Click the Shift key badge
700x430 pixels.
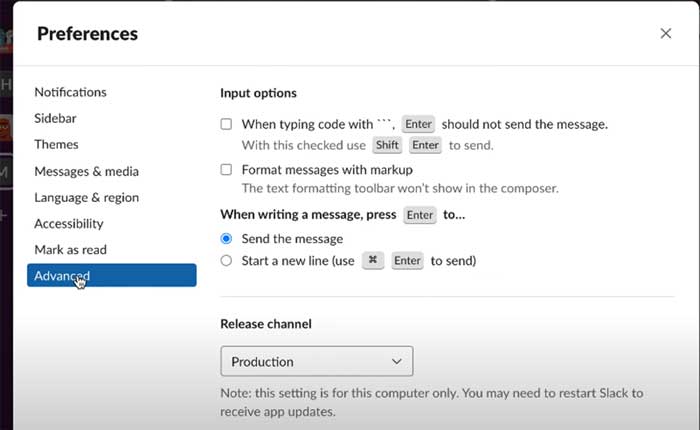(x=387, y=145)
